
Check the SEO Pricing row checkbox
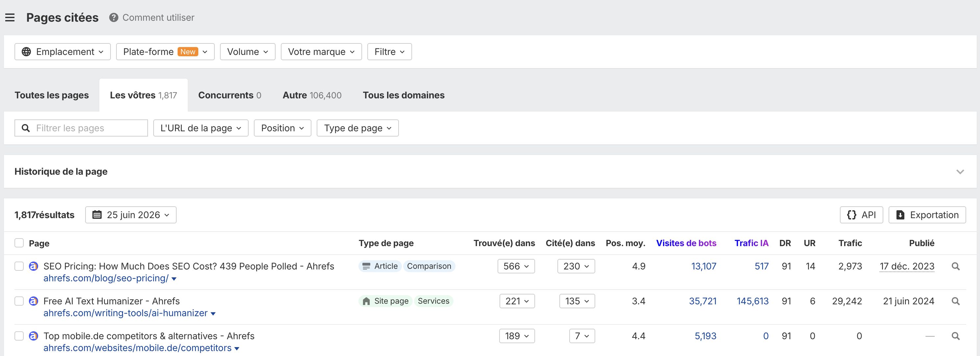point(19,266)
